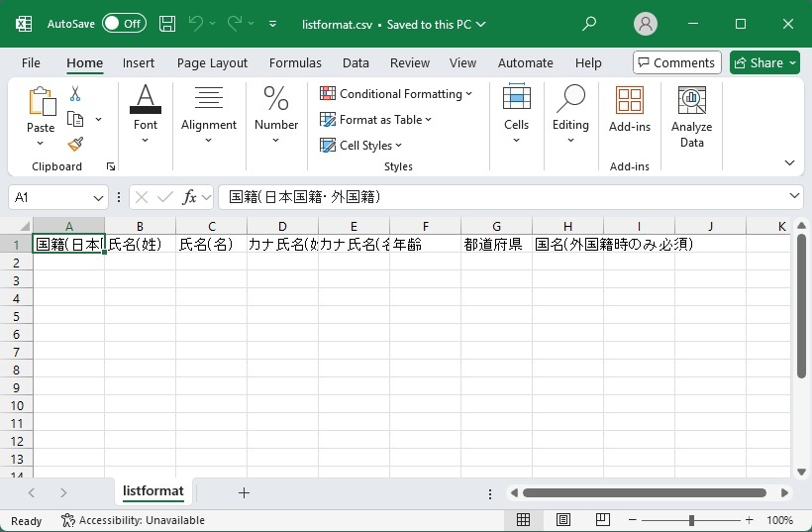Open the Redo history dropdown arrow
812x532 pixels.
252,24
